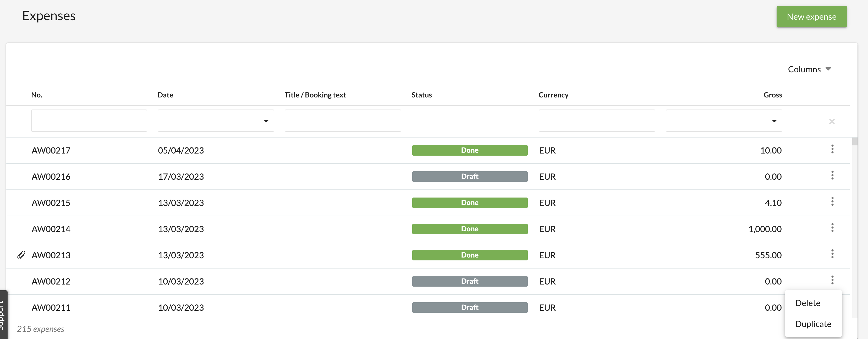
Task: Choose Duplicate from the context menu
Action: click(813, 324)
